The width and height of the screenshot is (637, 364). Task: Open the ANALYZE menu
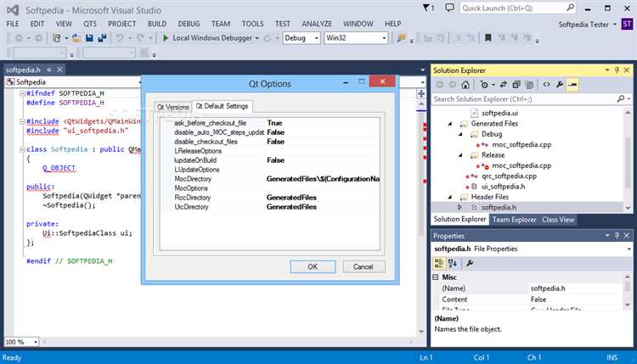317,24
